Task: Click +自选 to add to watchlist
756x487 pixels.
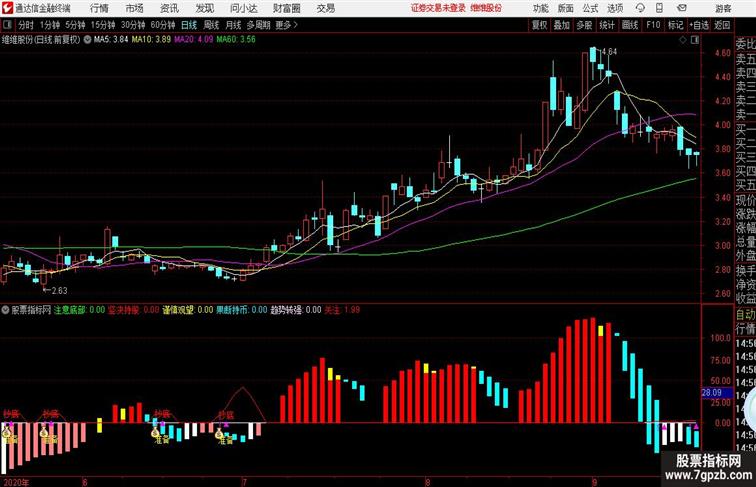Action: pos(699,25)
